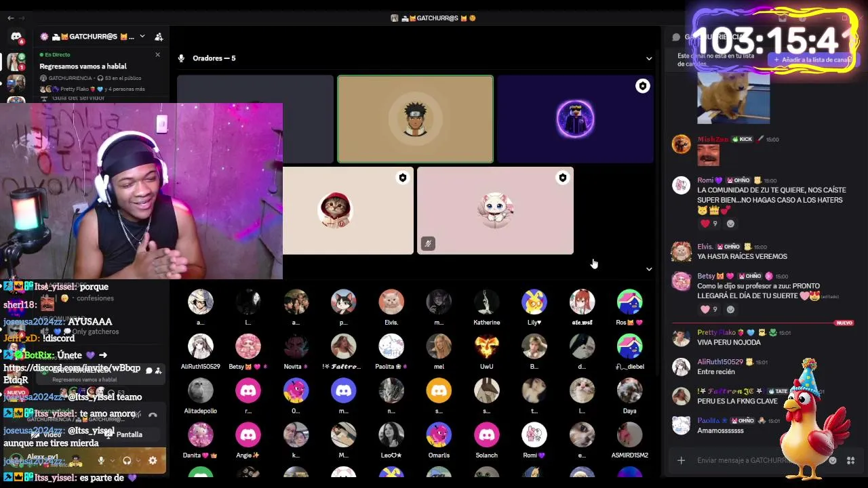
Task: Click Elvis. username in chat
Action: tap(705, 247)
